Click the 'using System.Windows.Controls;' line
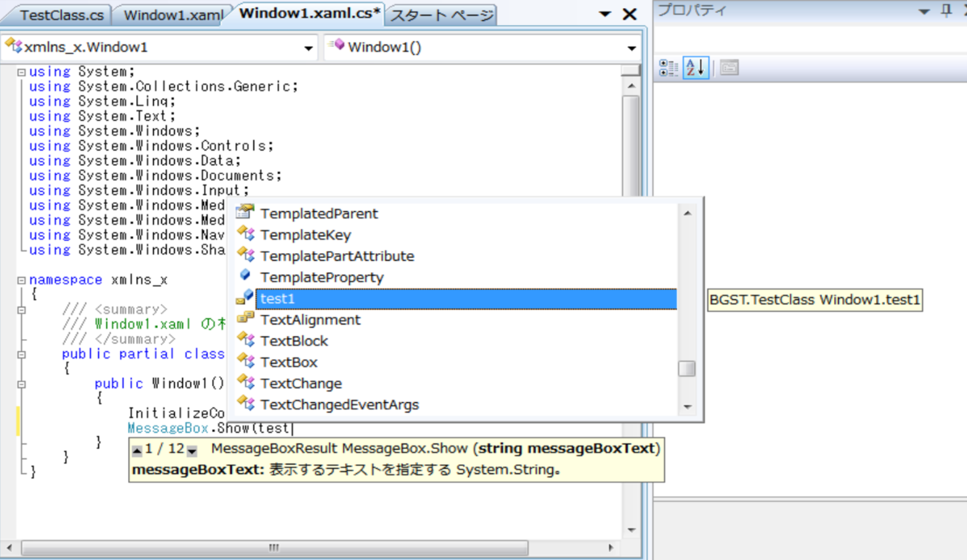The image size is (967, 560). click(x=151, y=145)
